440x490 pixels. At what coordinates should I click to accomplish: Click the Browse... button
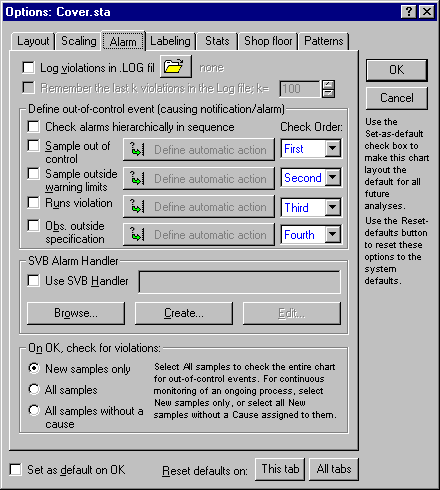coord(76,313)
